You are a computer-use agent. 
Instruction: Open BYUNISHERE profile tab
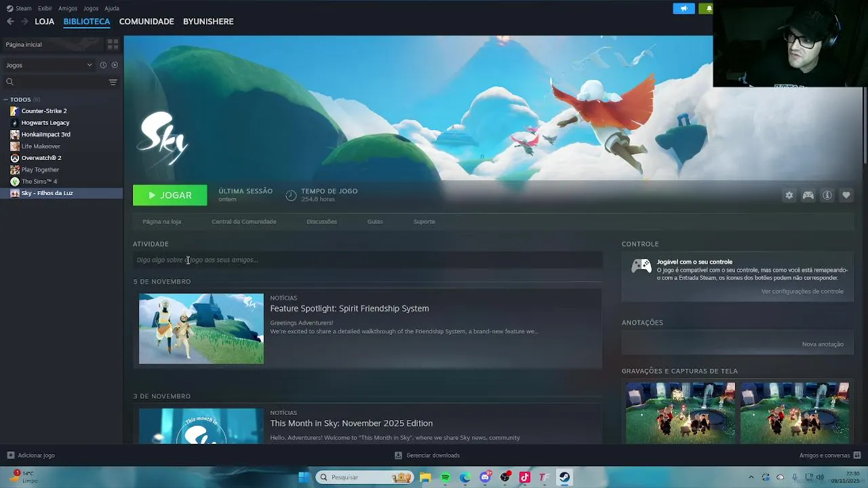pos(208,22)
